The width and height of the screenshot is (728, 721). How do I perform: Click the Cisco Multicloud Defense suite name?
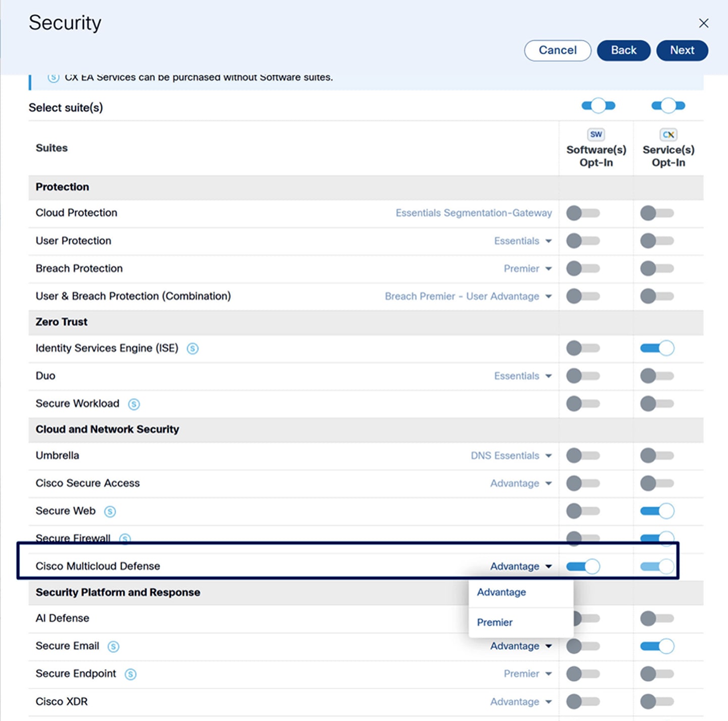98,566
